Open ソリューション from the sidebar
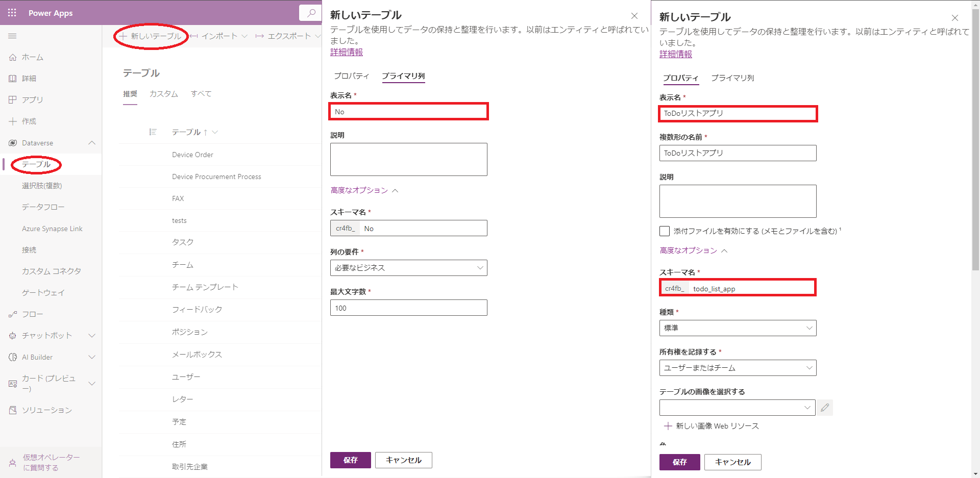The height and width of the screenshot is (478, 980). tap(46, 410)
